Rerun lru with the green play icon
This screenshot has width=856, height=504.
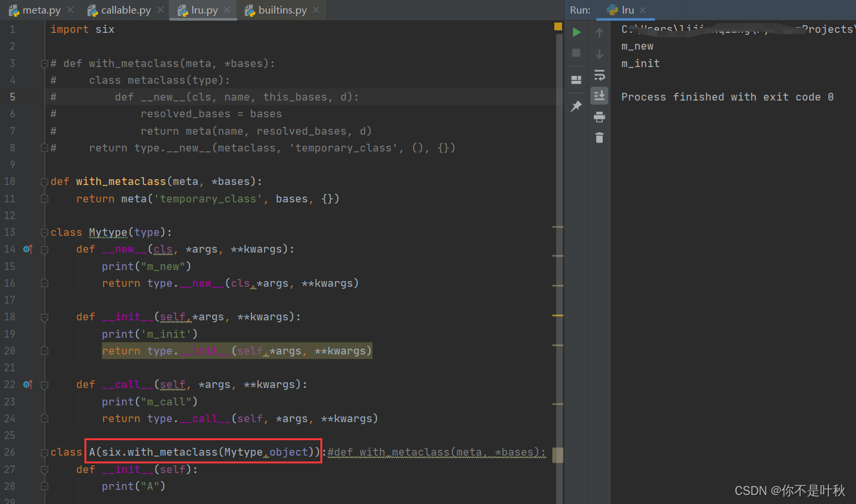[576, 32]
